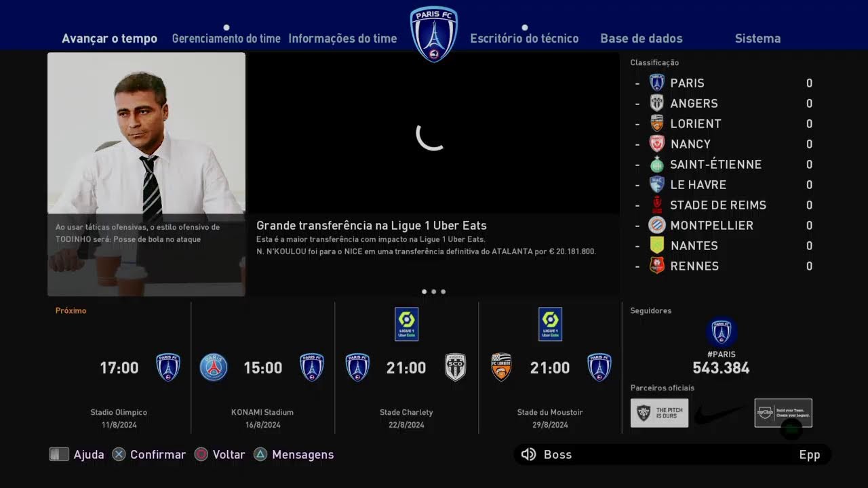Viewport: 868px width, 488px height.
Task: Open Escritório do técnico menu
Action: coord(524,39)
